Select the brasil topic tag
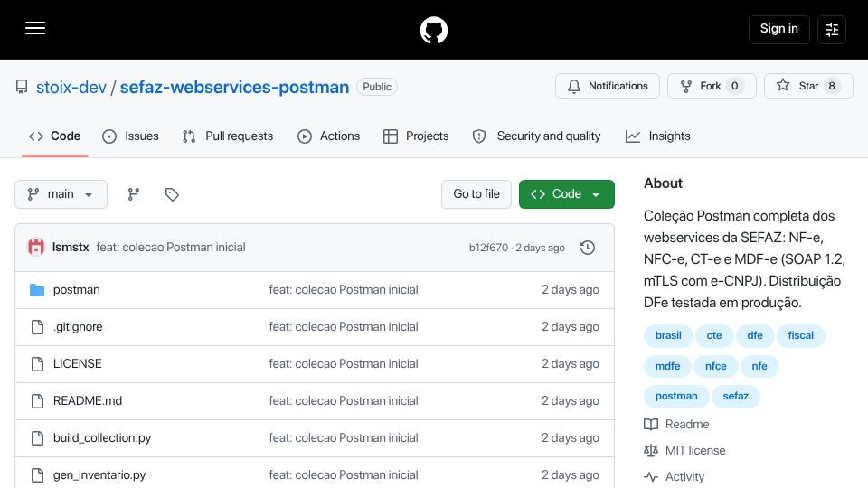The height and width of the screenshot is (488, 868). point(668,335)
